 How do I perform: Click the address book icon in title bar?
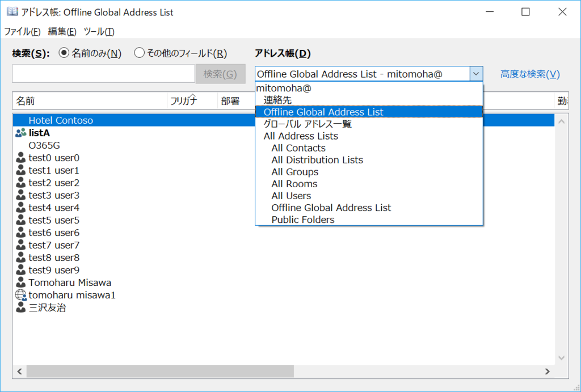tap(12, 12)
